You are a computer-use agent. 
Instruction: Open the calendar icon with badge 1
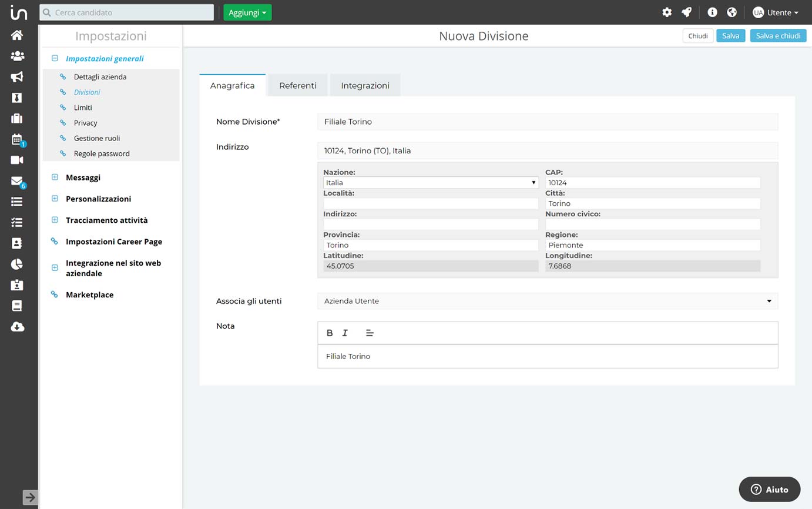point(17,139)
